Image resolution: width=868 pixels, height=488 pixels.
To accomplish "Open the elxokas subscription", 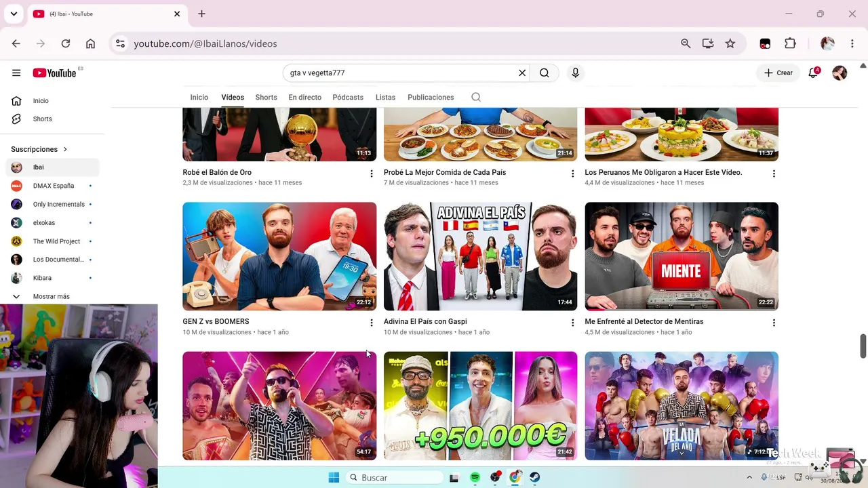I will pyautogui.click(x=53, y=222).
